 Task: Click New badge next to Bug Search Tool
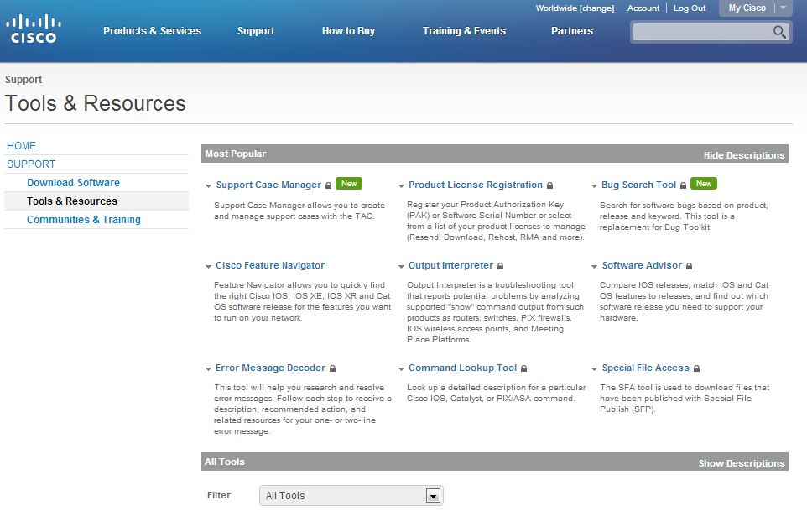(704, 184)
